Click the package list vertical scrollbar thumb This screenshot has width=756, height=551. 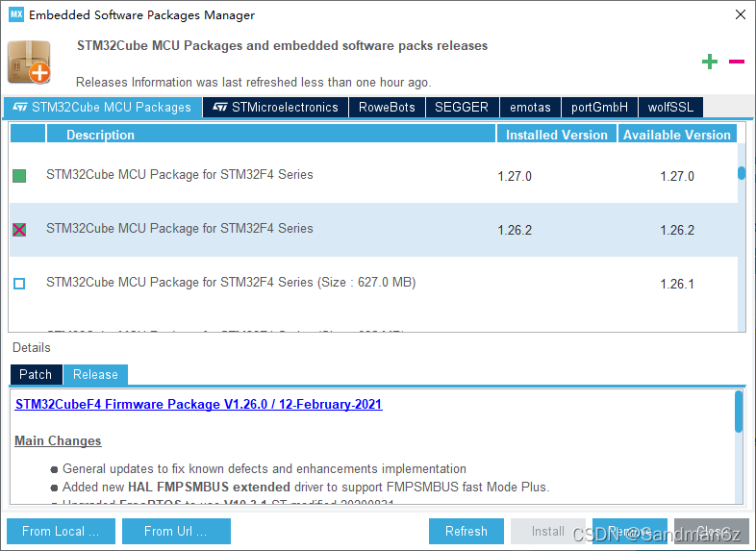tap(742, 173)
